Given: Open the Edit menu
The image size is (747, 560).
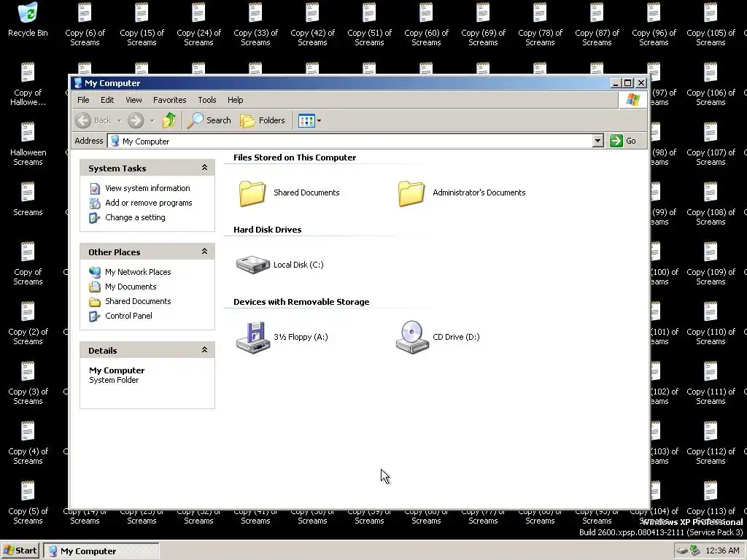Looking at the screenshot, I should coord(107,100).
